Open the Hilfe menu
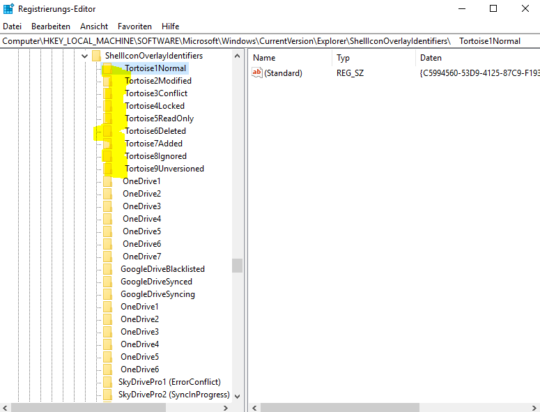The width and height of the screenshot is (540, 412). (170, 27)
